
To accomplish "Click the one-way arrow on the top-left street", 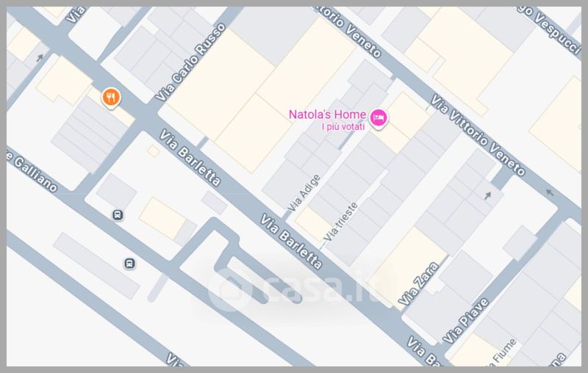I will pyautogui.click(x=40, y=58).
